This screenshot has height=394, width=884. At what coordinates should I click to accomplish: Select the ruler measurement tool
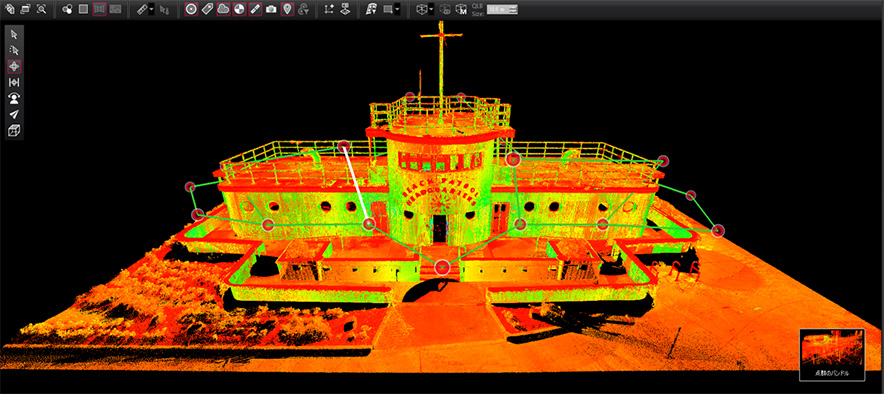tap(142, 9)
